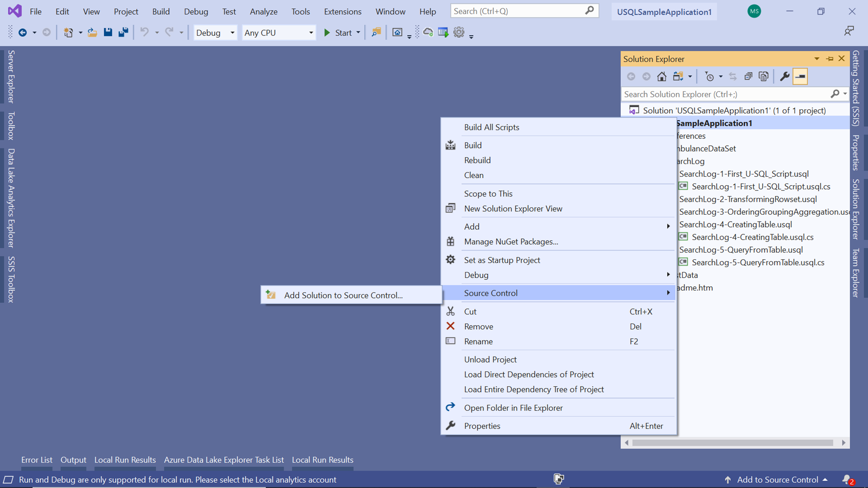Click the Solution Explorer horizontal scrollbar
This screenshot has height=488, width=868.
point(732,443)
